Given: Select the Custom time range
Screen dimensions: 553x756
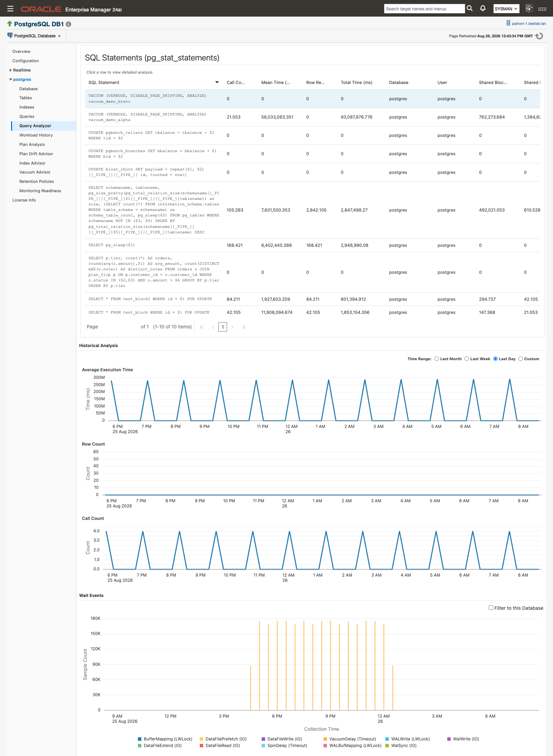Looking at the screenshot, I should coord(521,359).
